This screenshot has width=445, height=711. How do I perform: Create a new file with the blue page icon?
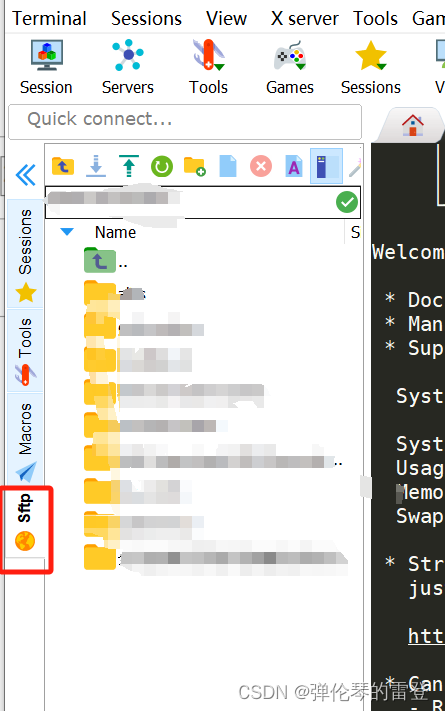pos(228,166)
